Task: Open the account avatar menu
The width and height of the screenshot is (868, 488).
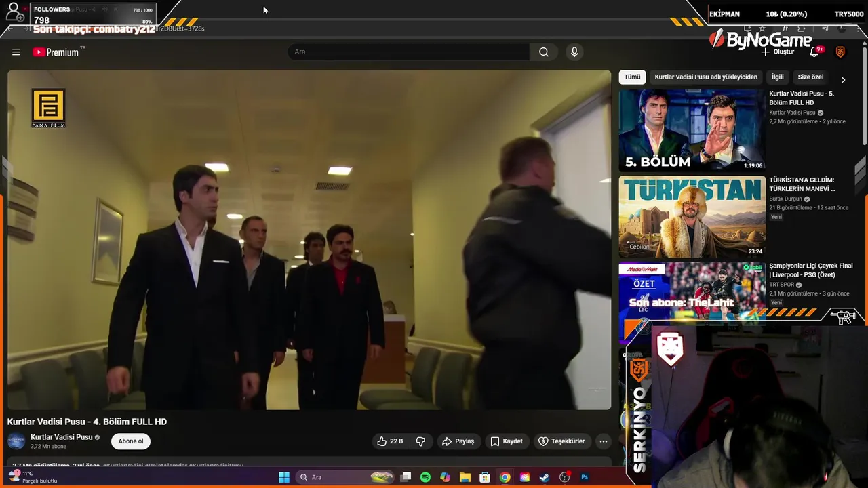Action: tap(840, 52)
